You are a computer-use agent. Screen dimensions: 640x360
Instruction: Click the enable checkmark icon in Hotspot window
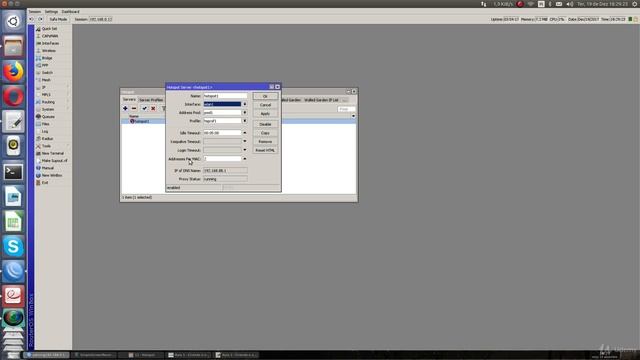click(x=144, y=109)
